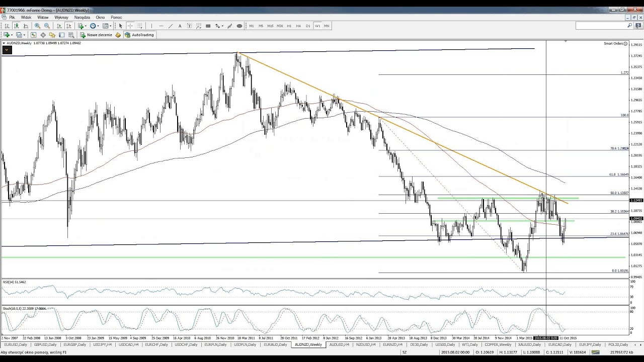Screen dimensions: 644x362
Task: Switch chart to line chart icon
Action: click(26, 26)
